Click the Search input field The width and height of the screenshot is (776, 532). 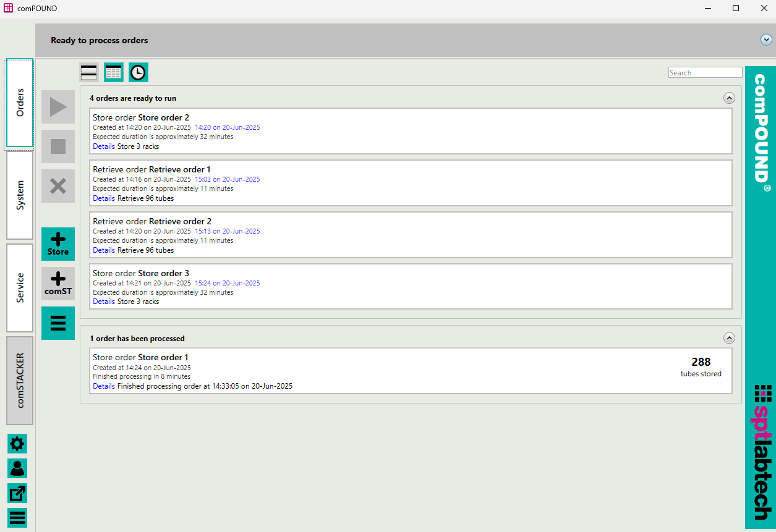pyautogui.click(x=705, y=72)
